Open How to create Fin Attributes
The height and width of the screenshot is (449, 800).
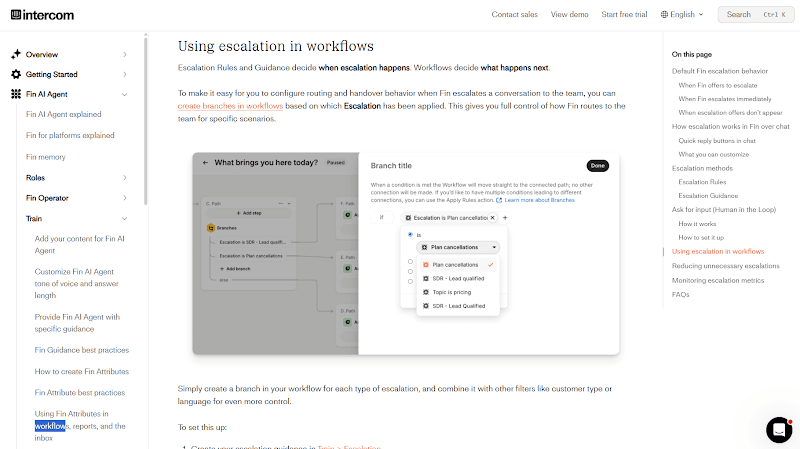82,371
